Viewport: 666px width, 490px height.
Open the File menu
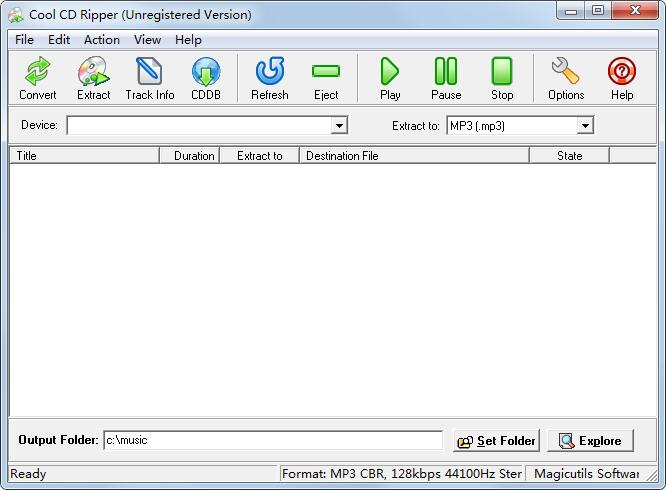point(24,40)
